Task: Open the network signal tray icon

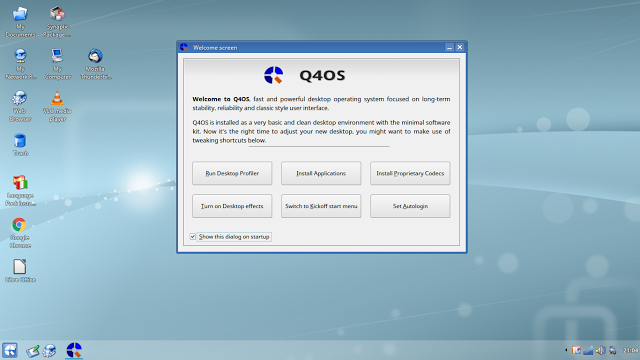Action: [588, 350]
